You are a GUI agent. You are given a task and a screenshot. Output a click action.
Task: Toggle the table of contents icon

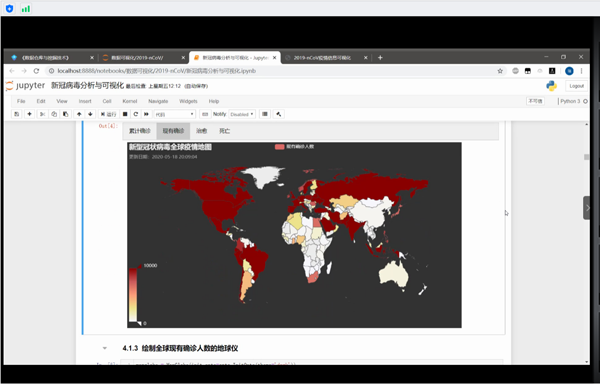click(265, 114)
